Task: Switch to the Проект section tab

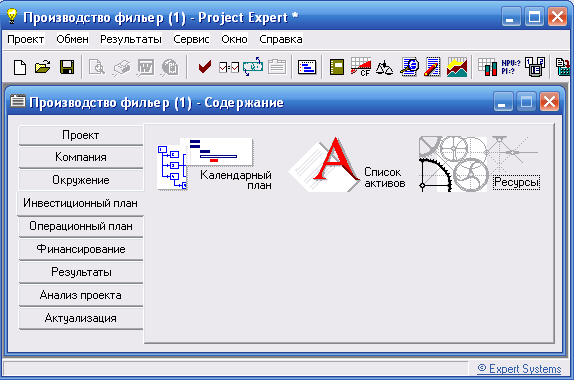Action: [81, 135]
